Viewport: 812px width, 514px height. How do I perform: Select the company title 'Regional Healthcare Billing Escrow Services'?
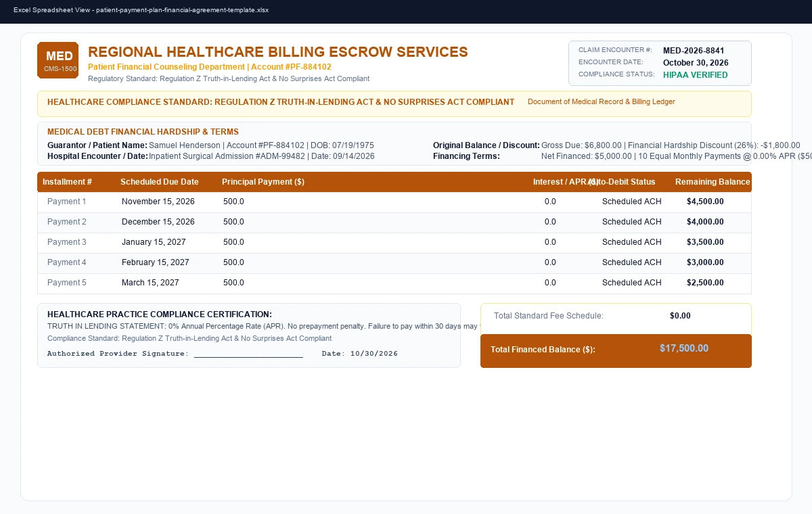(278, 52)
